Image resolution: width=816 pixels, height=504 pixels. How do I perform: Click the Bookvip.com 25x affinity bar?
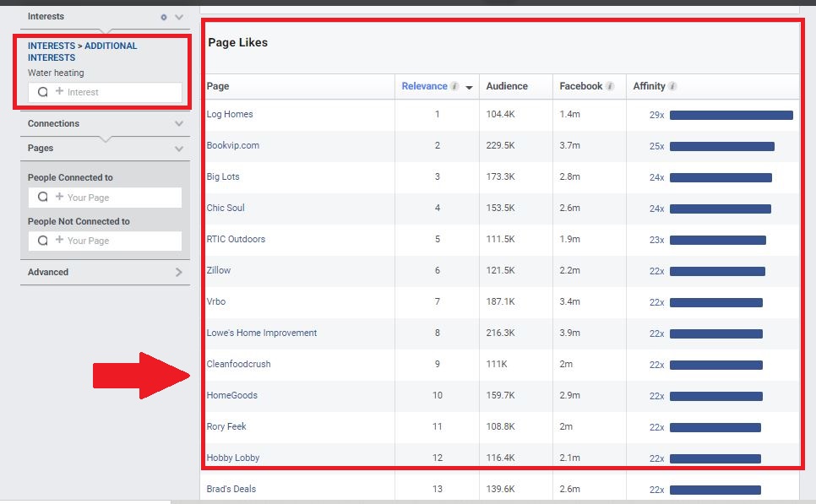click(721, 146)
